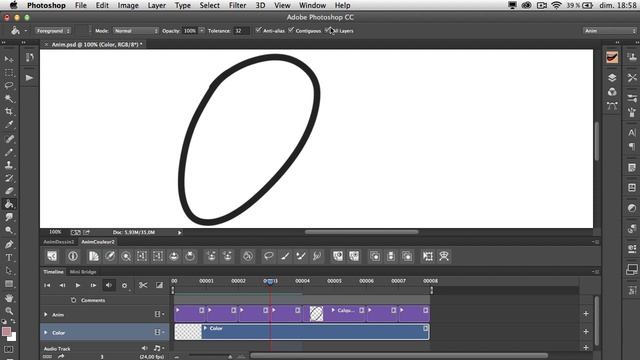Select the Crop tool
Viewport: 640px width, 360px height.
pyautogui.click(x=9, y=111)
